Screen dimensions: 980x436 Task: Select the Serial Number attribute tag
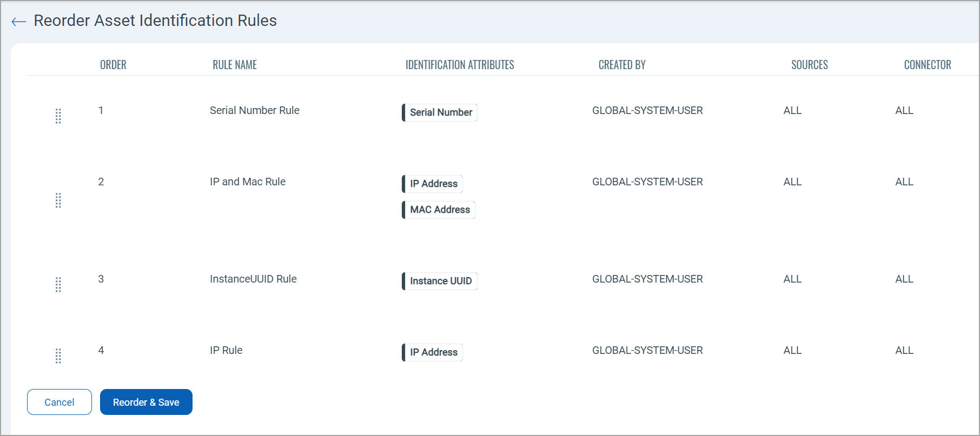click(440, 112)
